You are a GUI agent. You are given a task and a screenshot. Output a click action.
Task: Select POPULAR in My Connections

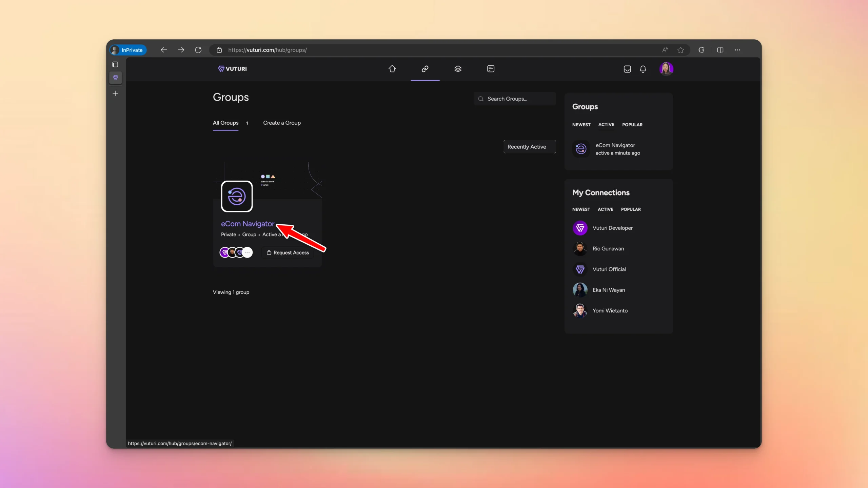click(x=631, y=209)
